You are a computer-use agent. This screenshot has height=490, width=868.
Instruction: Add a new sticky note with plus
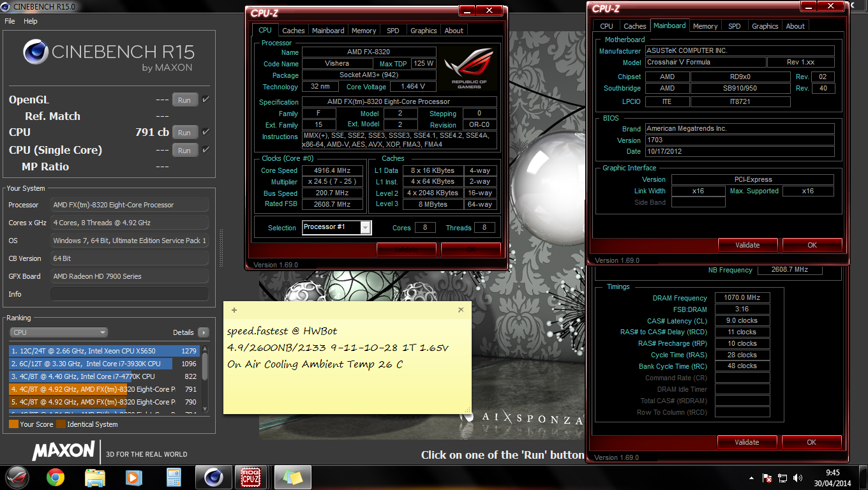pos(234,310)
